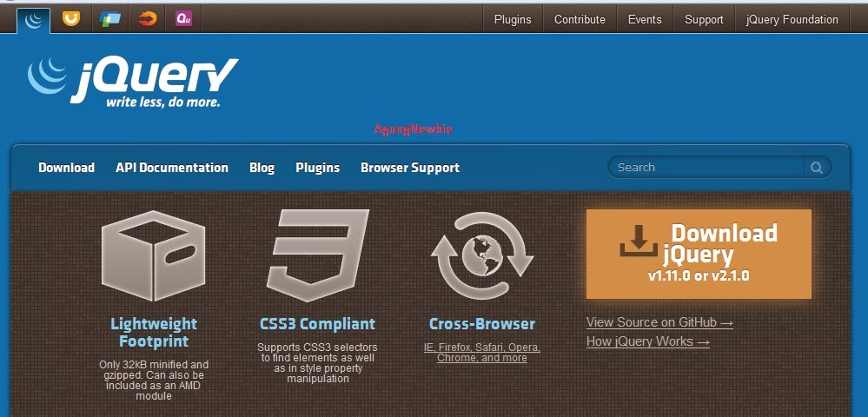Open API Documentation
The image size is (868, 417).
click(172, 168)
